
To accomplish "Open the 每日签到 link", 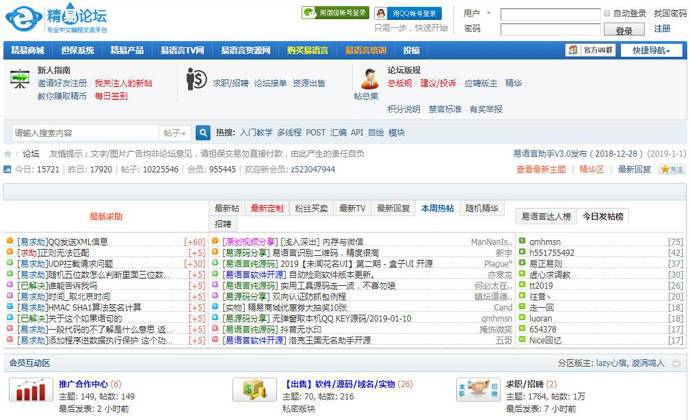I will click(110, 96).
